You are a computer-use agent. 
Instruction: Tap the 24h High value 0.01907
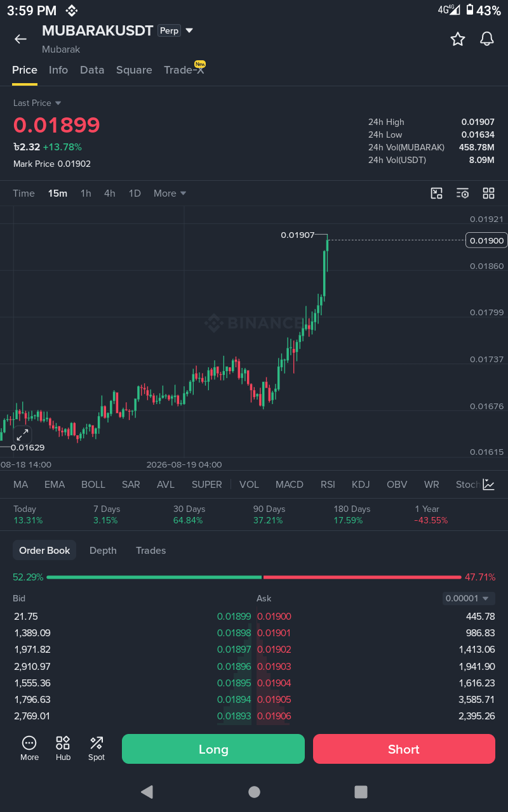(x=478, y=122)
